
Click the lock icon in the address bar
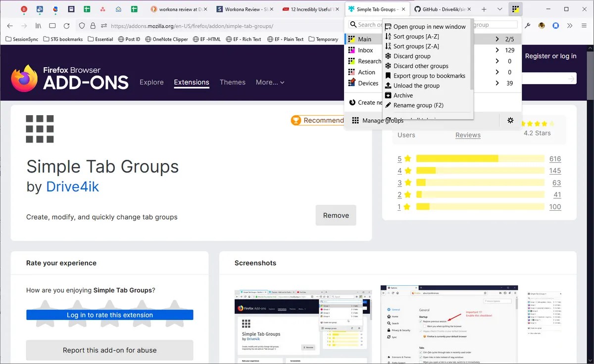[92, 26]
